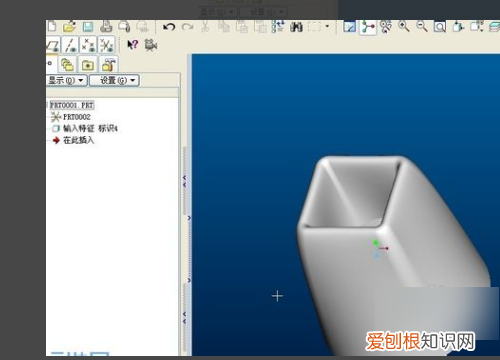
Task: Toggle datum plane display
Action: pyautogui.click(x=53, y=45)
